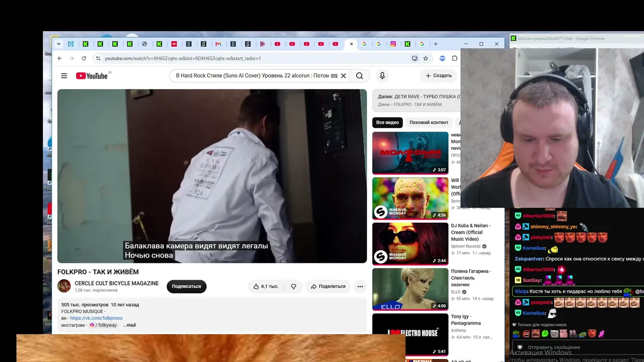Open the Molodym video thumbnail 3:07
The width and height of the screenshot is (644, 362).
410,153
